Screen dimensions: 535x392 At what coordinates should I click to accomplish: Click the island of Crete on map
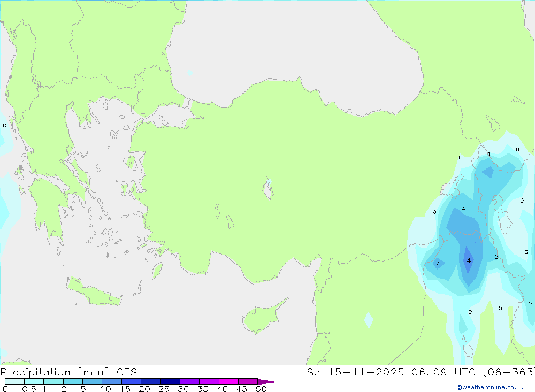[x=94, y=291]
